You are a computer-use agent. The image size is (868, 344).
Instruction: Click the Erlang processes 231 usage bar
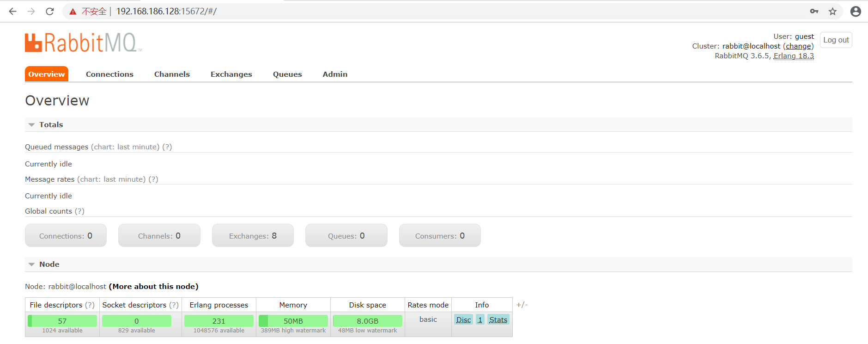tap(219, 321)
